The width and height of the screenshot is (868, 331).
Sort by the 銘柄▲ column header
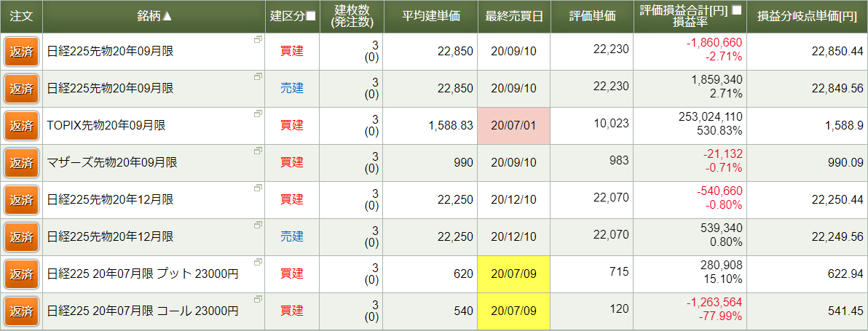click(154, 16)
